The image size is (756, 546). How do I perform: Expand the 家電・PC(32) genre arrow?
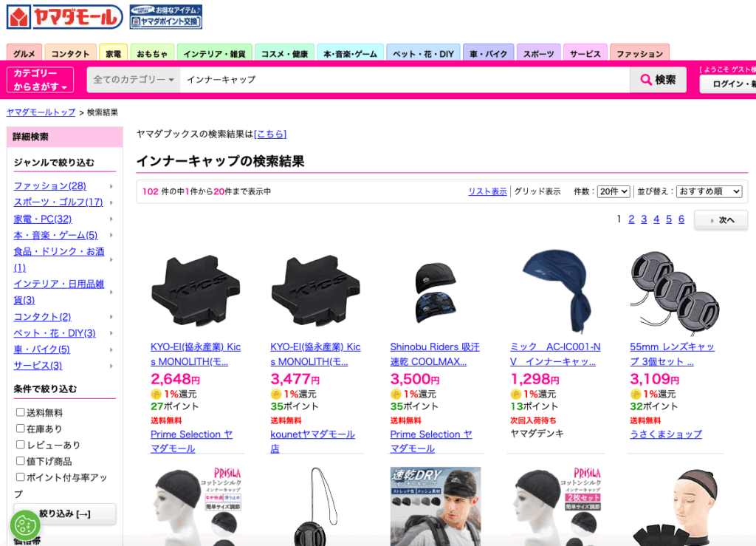pos(111,219)
